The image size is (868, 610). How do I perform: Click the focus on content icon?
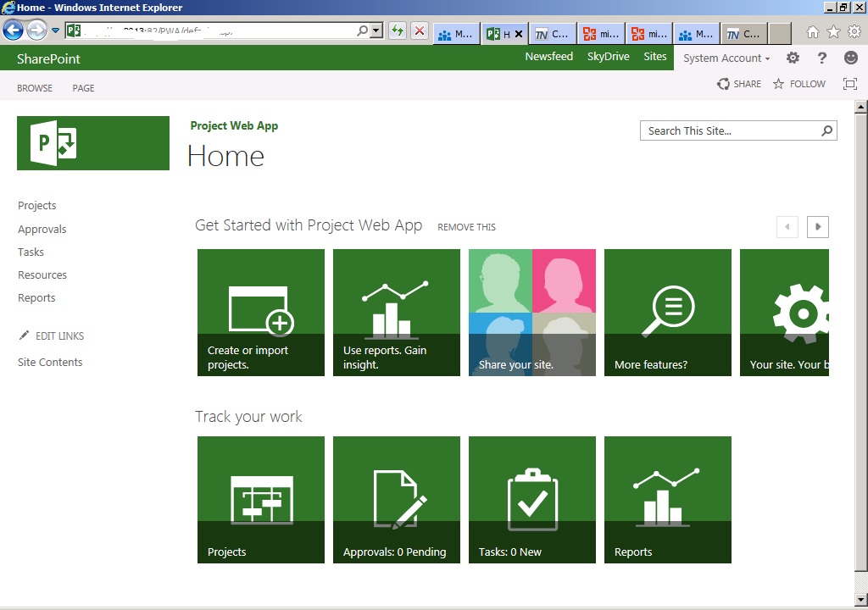(x=849, y=84)
